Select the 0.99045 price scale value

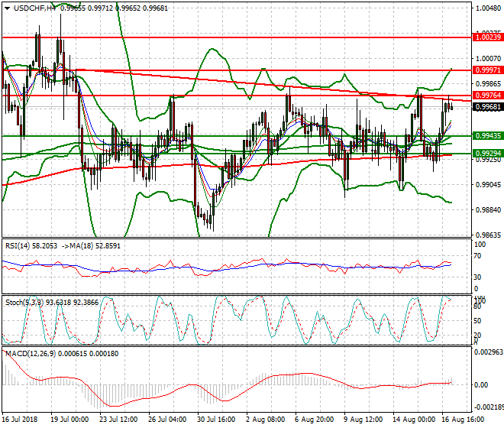click(488, 185)
